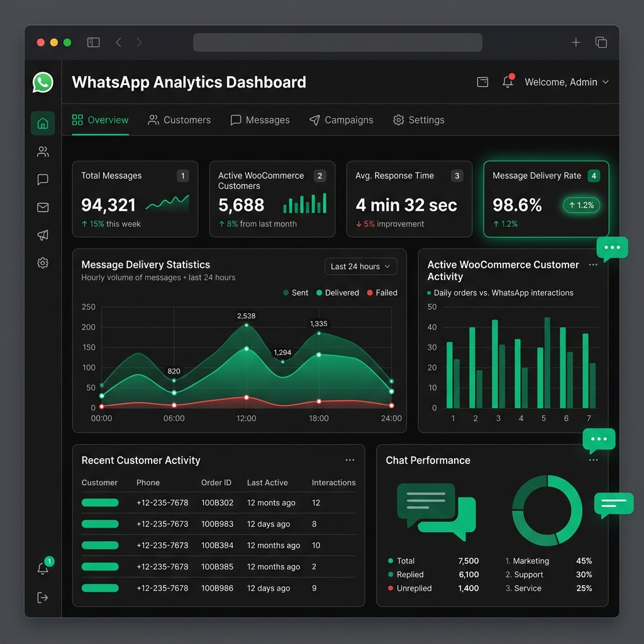Toggle the Failed series in legend
This screenshot has height=644, width=644.
coord(382,292)
